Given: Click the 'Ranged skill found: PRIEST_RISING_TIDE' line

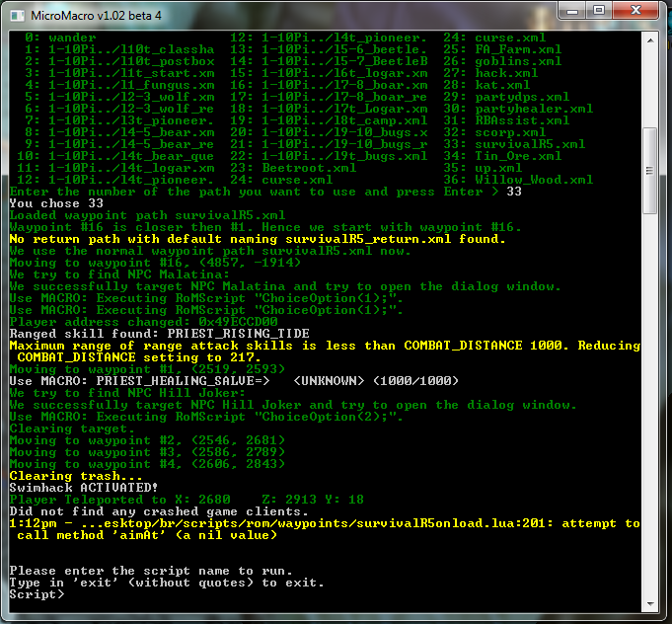Looking at the screenshot, I should [x=148, y=334].
